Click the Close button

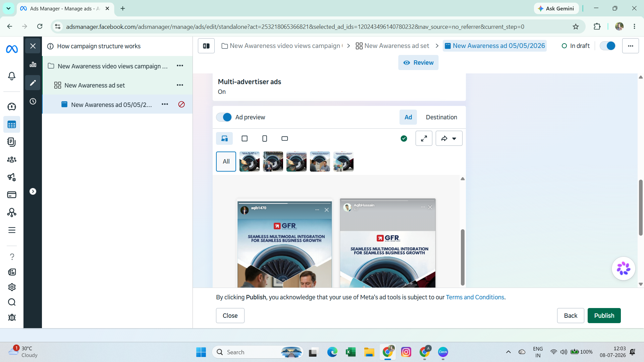[x=230, y=316]
